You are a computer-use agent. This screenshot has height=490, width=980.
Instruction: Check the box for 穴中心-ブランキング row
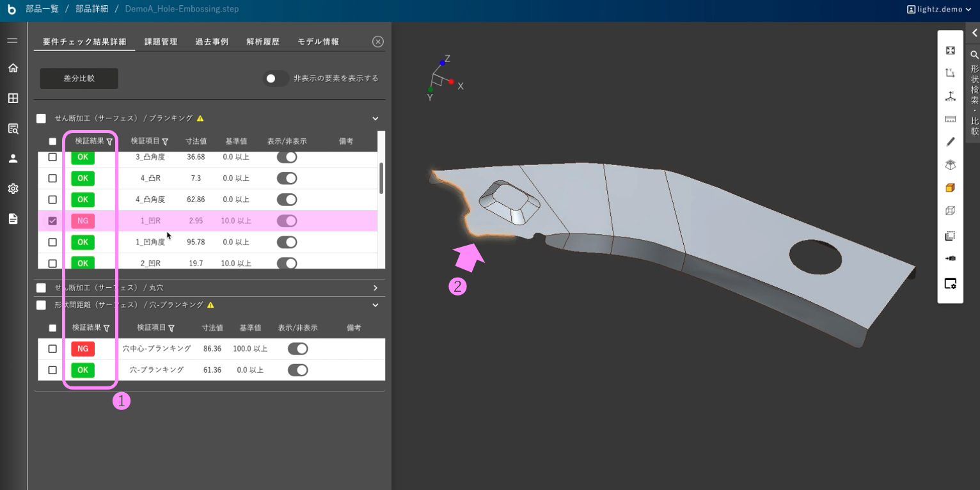pos(52,349)
